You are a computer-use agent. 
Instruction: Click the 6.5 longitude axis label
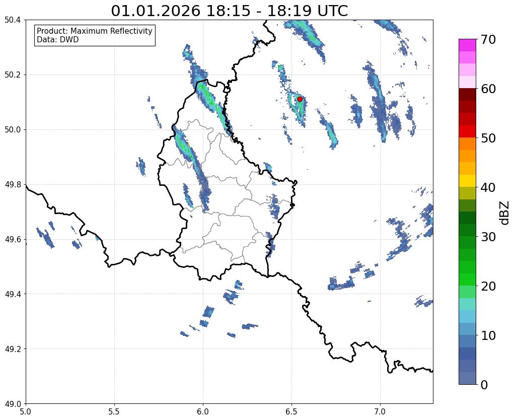(x=291, y=411)
